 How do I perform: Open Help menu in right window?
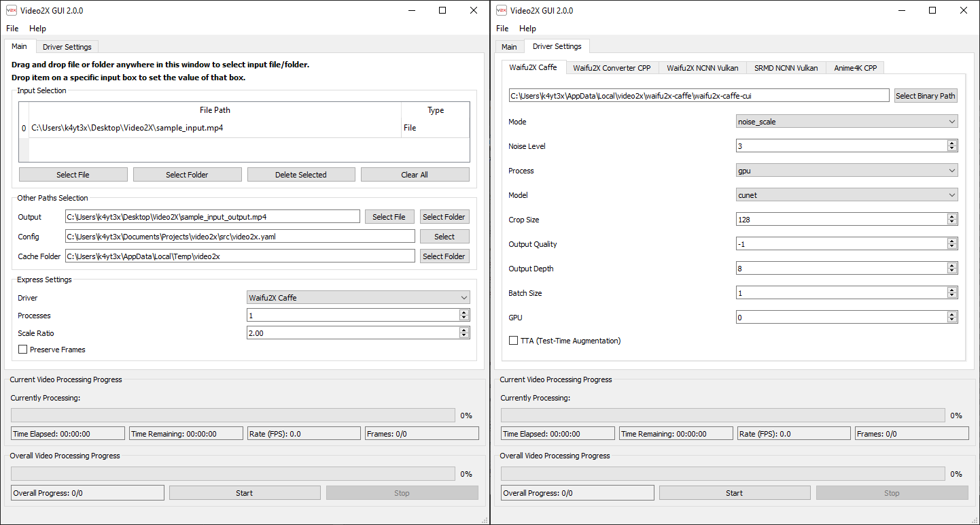[527, 29]
